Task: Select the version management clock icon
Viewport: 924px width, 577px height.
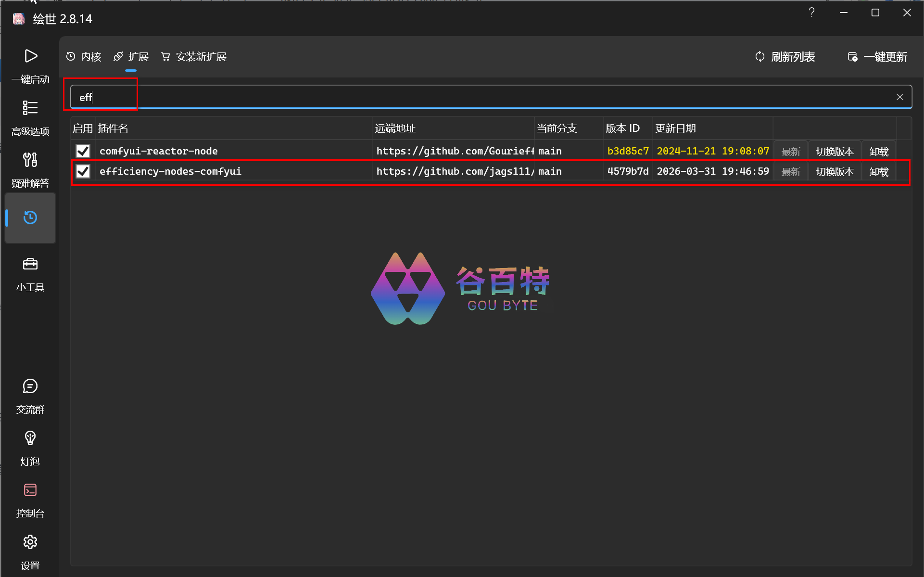Action: click(x=30, y=218)
